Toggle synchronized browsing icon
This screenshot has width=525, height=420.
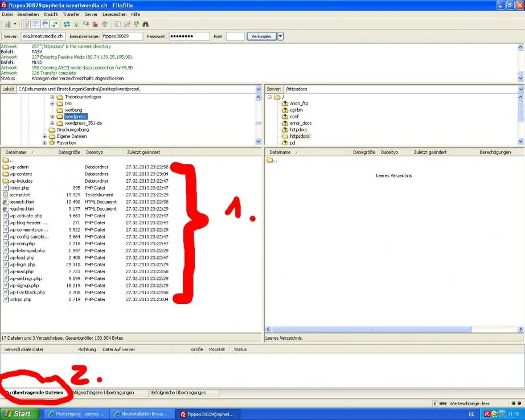coord(136,24)
